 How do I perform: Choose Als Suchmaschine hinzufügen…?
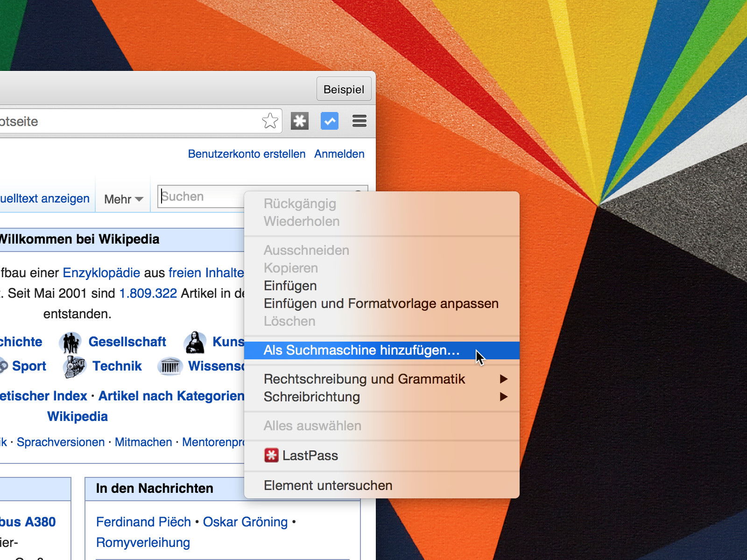click(x=382, y=350)
